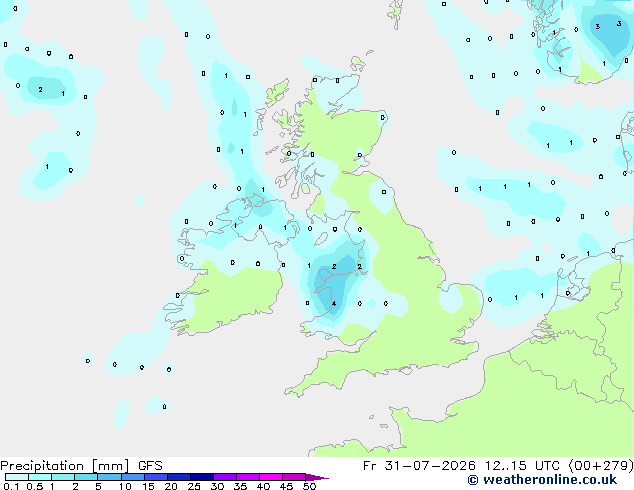Click the legend label '20'
This screenshot has width=634, height=490.
point(171,486)
